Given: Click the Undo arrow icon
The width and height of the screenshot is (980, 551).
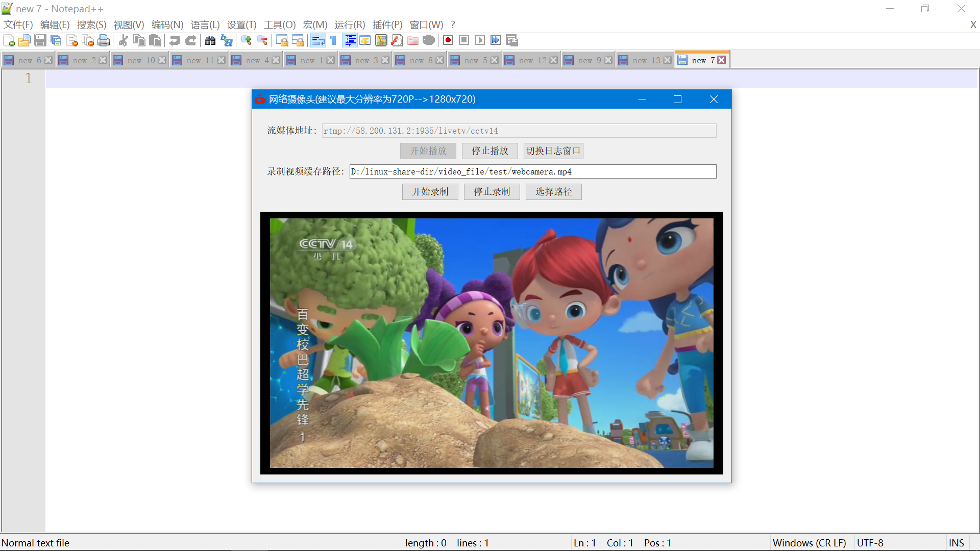Looking at the screenshot, I should point(175,40).
